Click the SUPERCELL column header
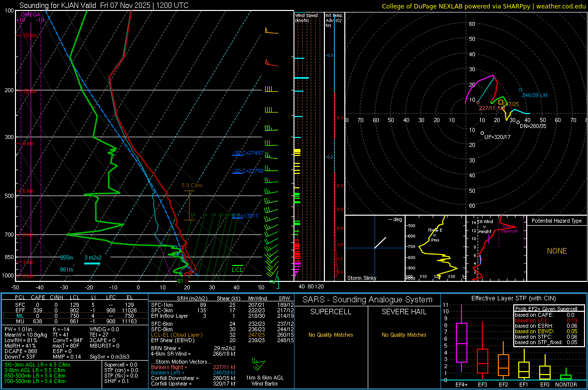 point(331,312)
